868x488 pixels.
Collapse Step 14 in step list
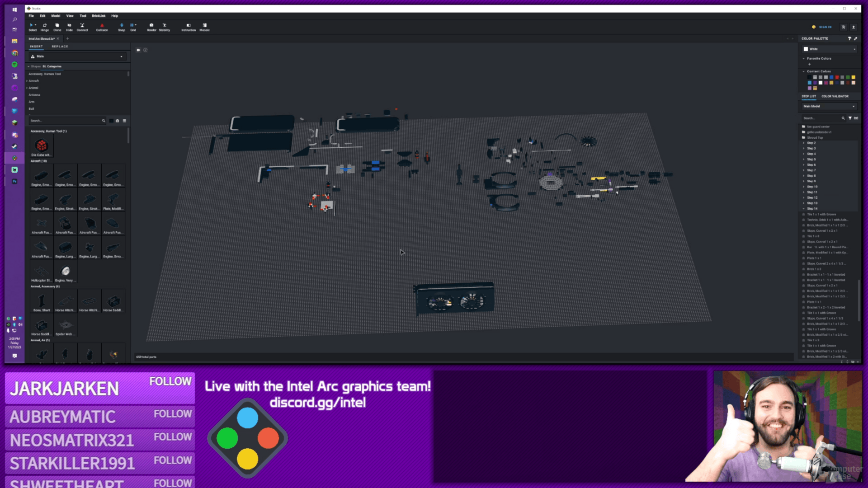tap(804, 209)
